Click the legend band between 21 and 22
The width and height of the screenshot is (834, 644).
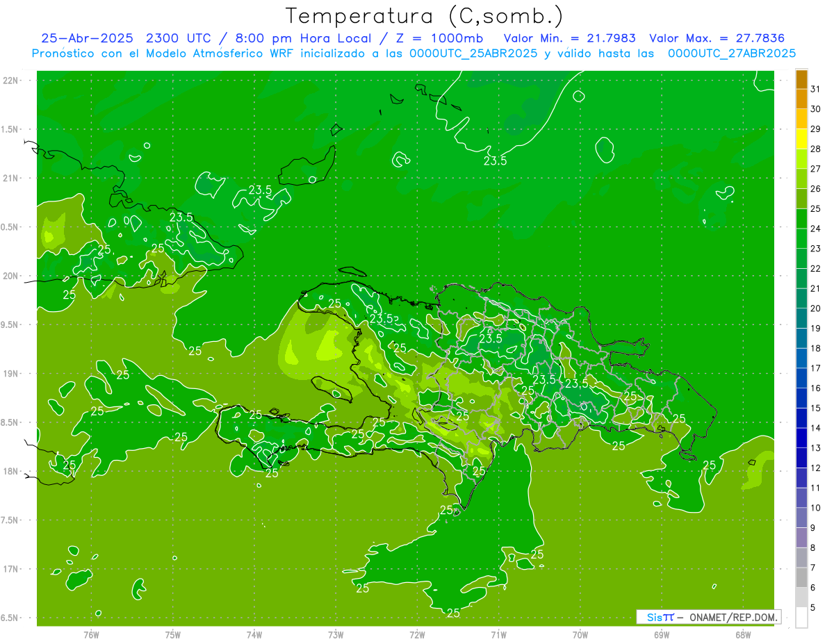[801, 278]
